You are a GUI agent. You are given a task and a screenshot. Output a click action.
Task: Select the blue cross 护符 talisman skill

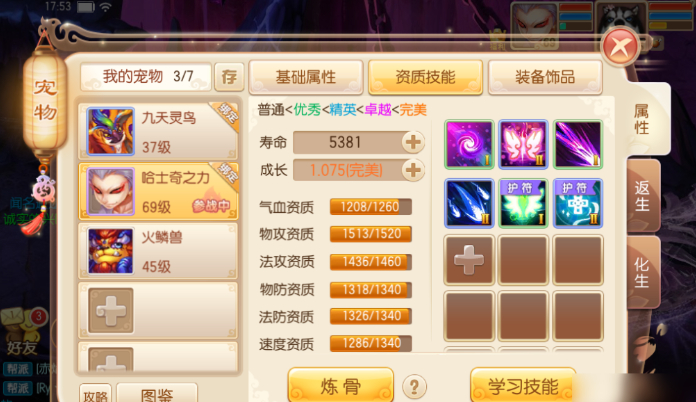[577, 203]
